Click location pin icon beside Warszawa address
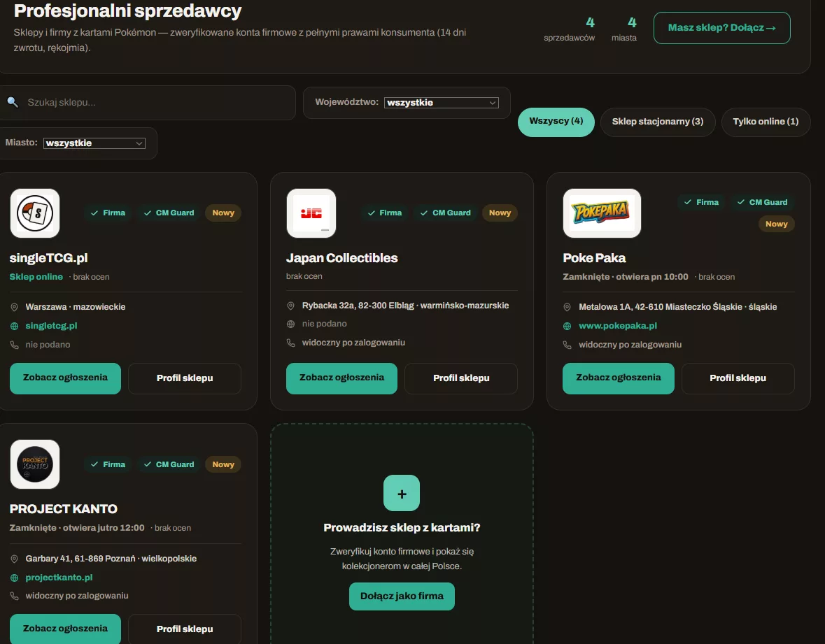This screenshot has width=825, height=644. [15, 307]
